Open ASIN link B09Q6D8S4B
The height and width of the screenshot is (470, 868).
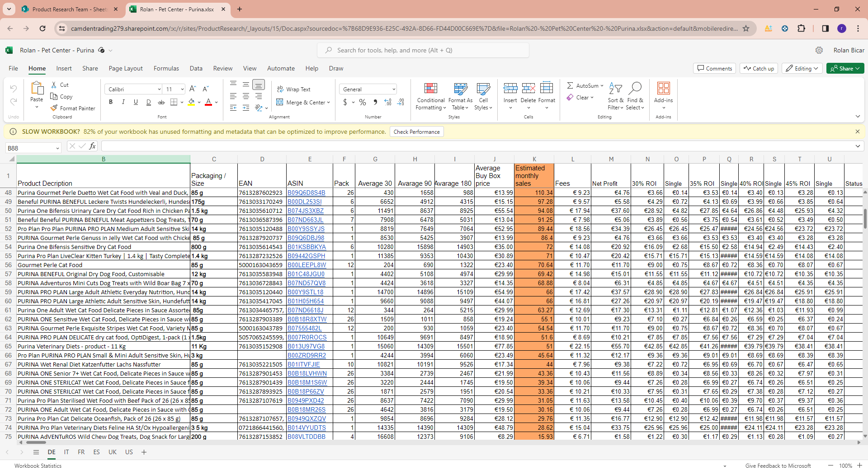306,193
